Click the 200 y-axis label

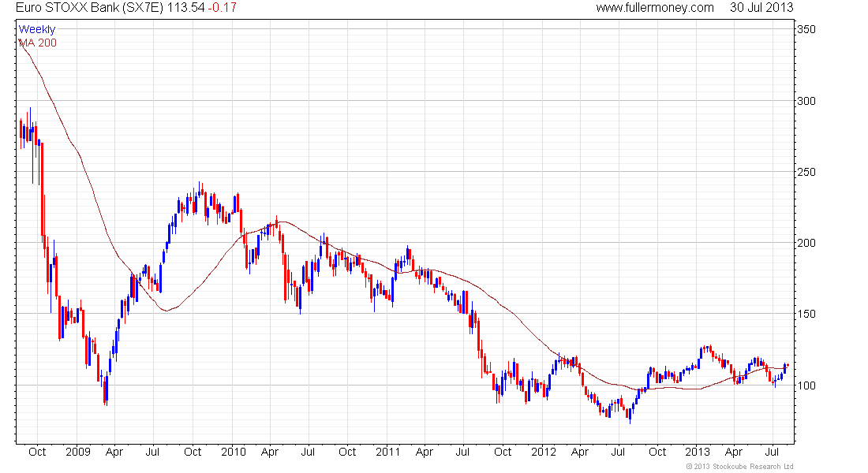coord(806,242)
